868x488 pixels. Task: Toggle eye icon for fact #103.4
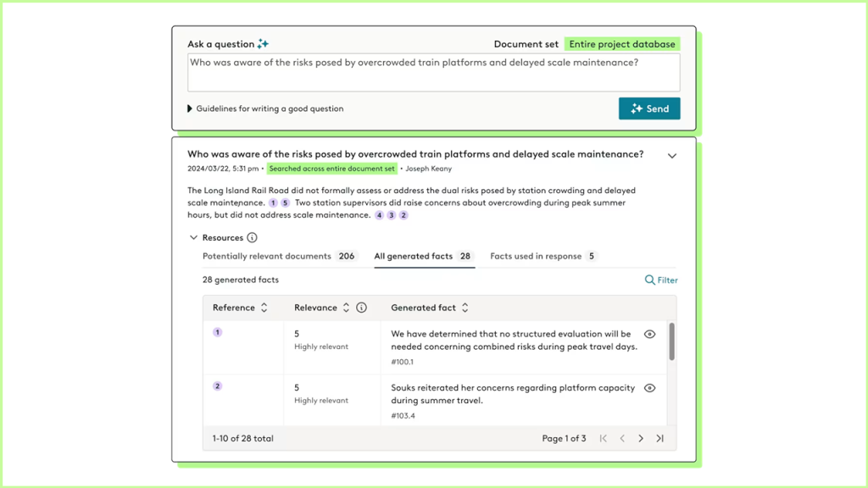[x=649, y=388]
